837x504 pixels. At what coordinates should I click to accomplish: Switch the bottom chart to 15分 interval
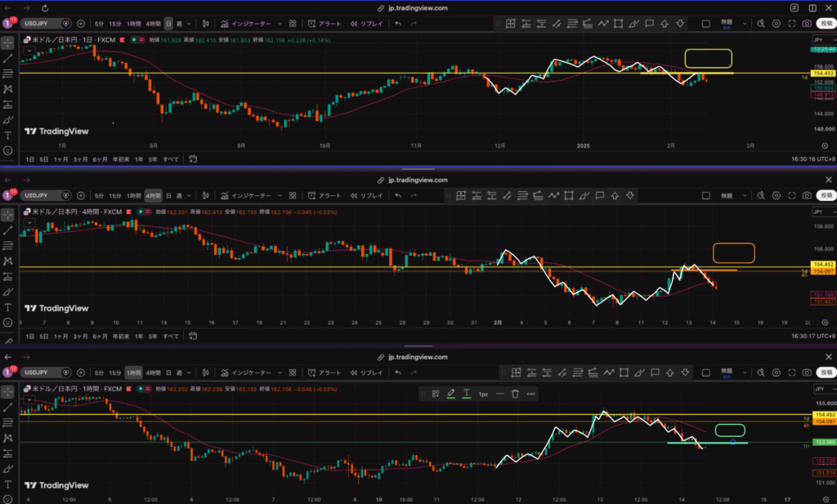coord(114,372)
